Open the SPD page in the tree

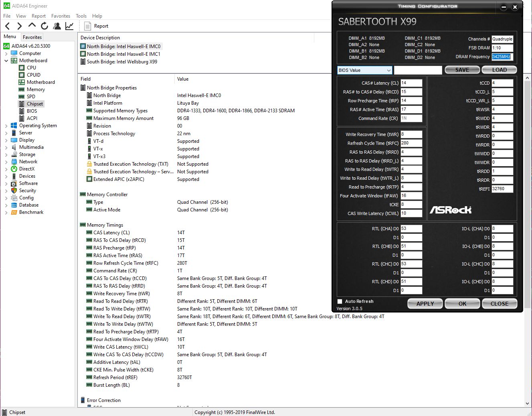click(x=31, y=97)
